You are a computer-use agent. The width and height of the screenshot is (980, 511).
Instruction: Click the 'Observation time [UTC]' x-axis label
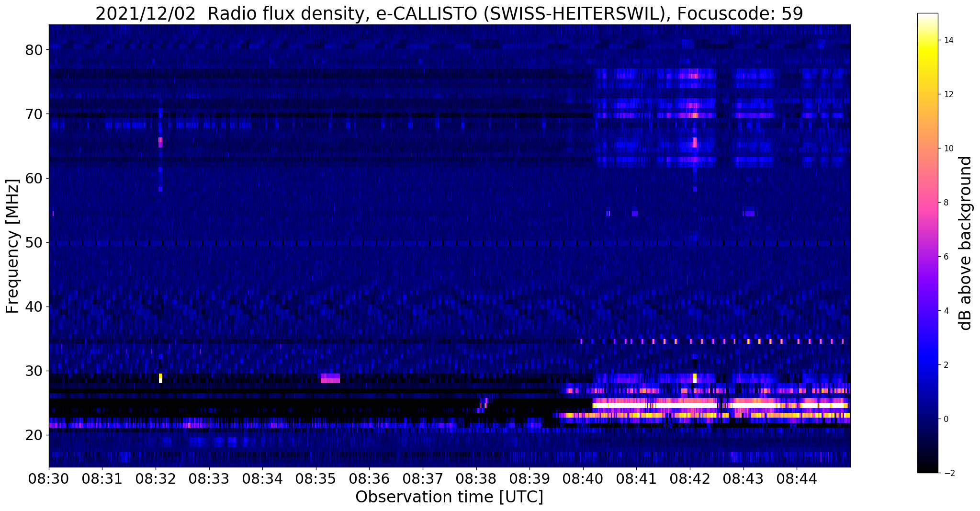449,497
